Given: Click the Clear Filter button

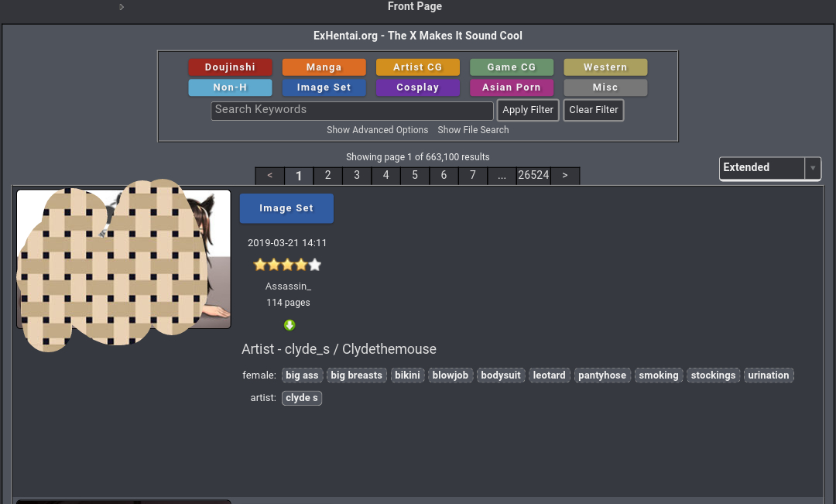Looking at the screenshot, I should [594, 110].
